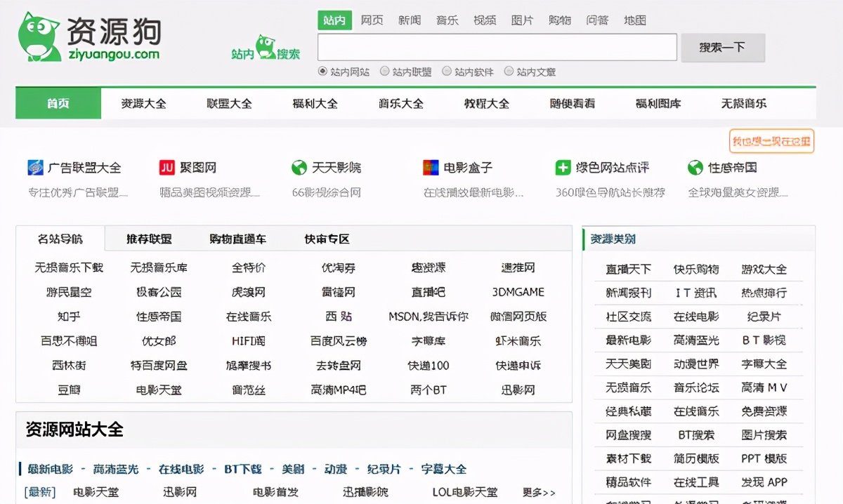Open the 福利大全 menu item
This screenshot has width=843, height=504.
(313, 103)
